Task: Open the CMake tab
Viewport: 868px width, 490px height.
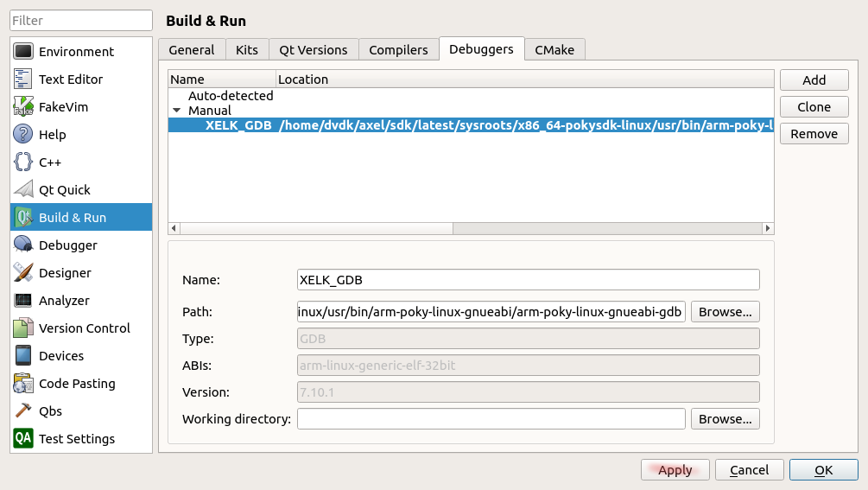Action: pos(554,50)
